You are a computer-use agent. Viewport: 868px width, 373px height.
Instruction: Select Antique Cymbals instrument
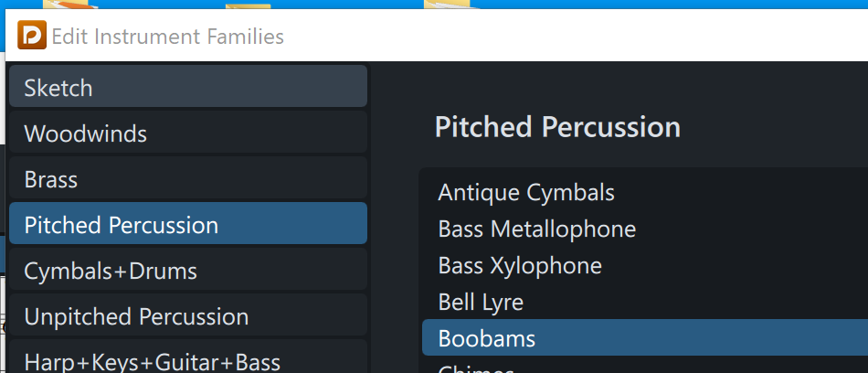[x=526, y=192]
